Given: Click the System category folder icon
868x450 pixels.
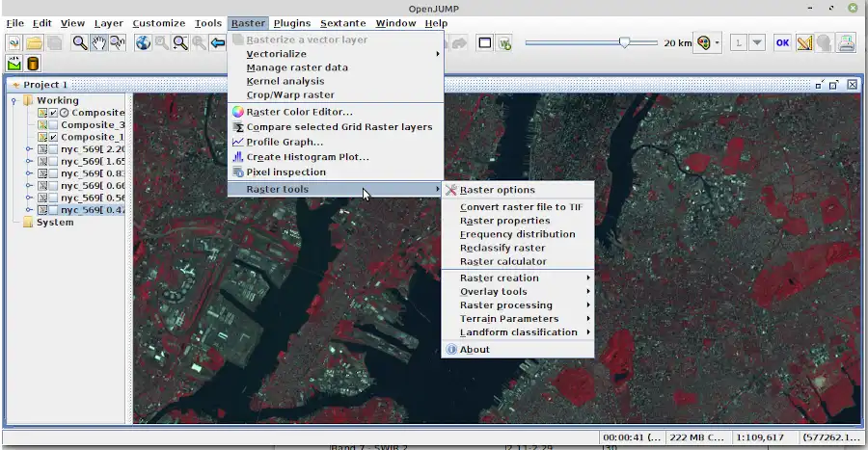Looking at the screenshot, I should click(x=28, y=223).
